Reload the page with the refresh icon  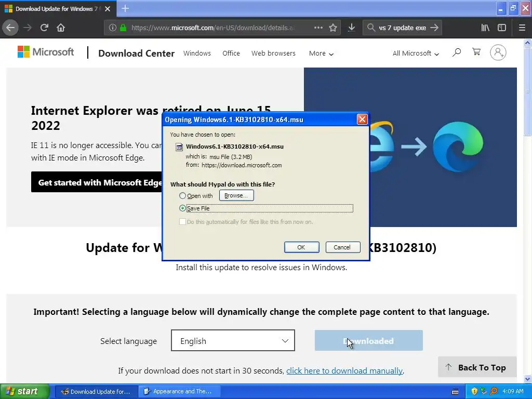[44, 28]
